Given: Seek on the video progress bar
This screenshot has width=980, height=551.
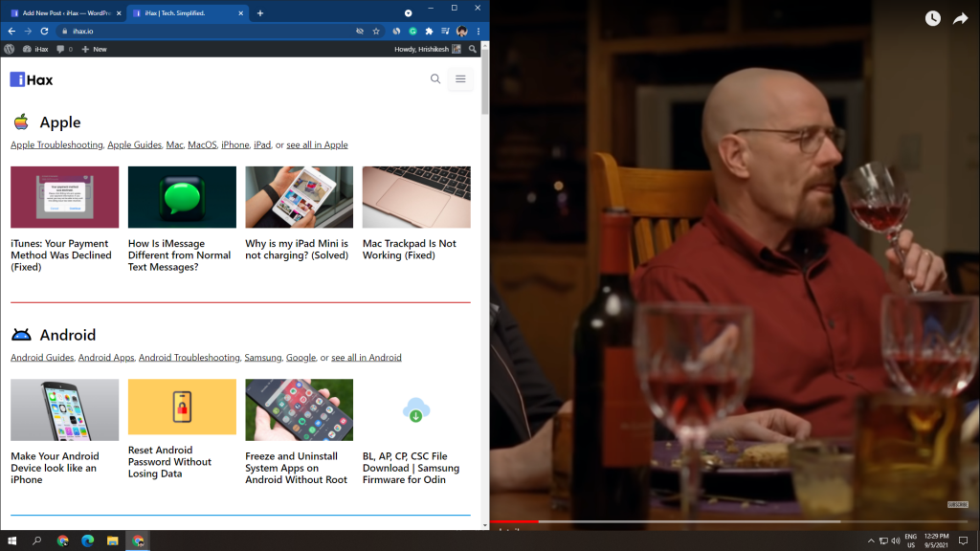Looking at the screenshot, I should tap(728, 521).
